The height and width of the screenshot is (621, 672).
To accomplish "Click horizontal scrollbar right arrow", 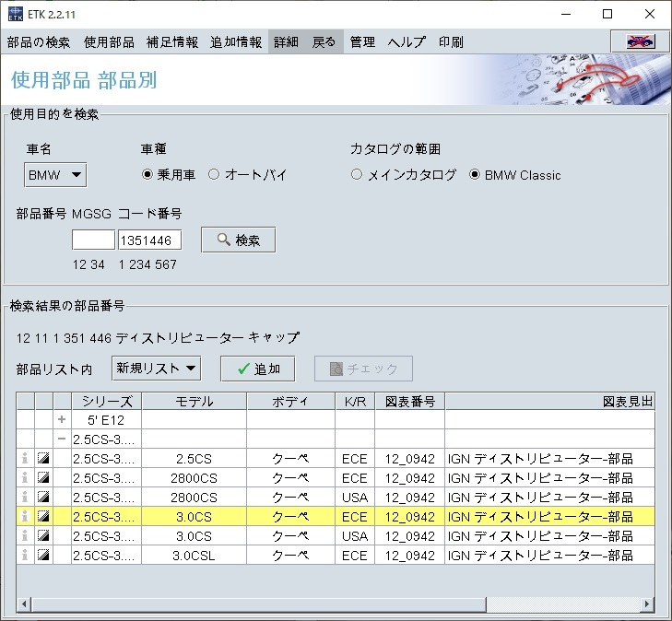I will [647, 603].
